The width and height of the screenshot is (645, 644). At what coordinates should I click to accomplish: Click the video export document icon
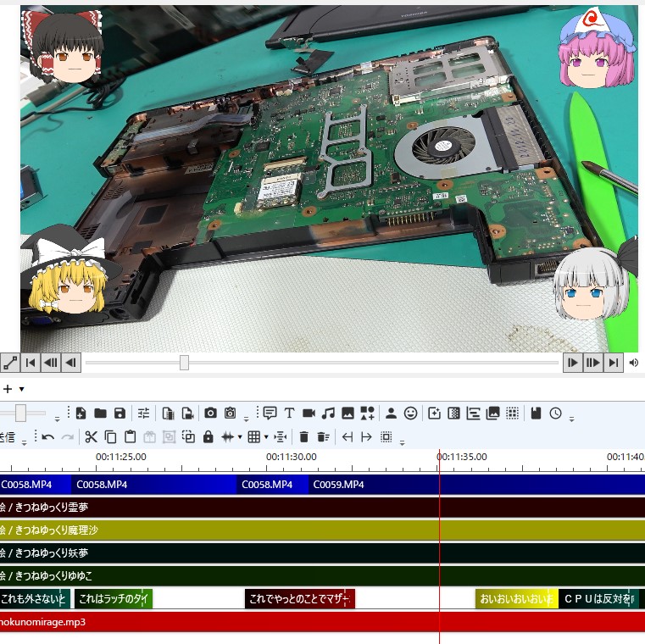pyautogui.click(x=168, y=413)
